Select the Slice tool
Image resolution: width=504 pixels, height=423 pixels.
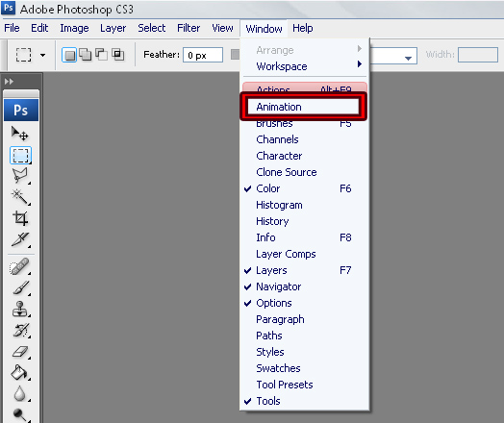point(20,239)
